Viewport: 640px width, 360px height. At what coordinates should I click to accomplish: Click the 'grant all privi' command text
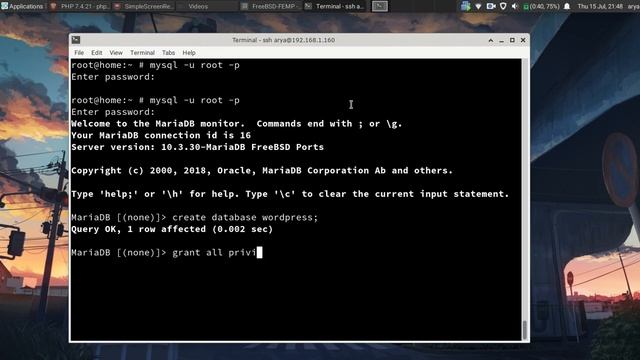(214, 253)
